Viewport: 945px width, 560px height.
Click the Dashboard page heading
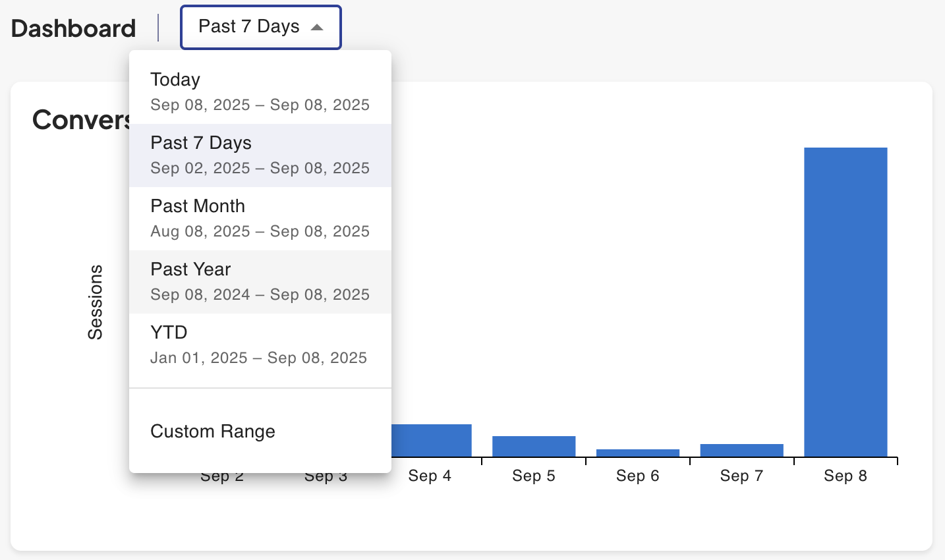[74, 28]
